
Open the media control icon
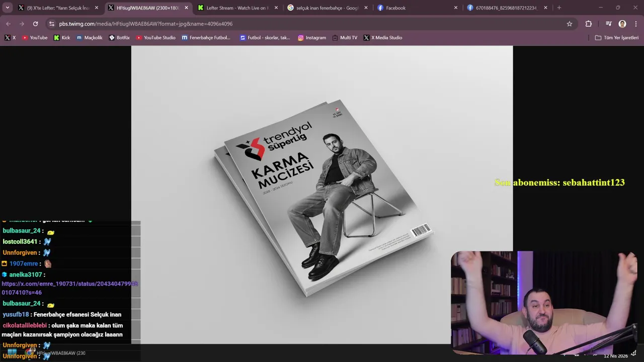pyautogui.click(x=609, y=24)
